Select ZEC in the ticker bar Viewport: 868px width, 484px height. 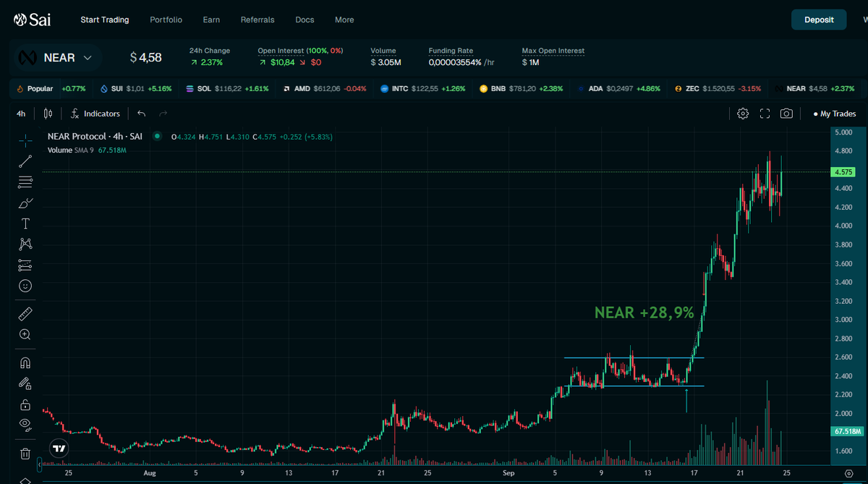coord(718,89)
